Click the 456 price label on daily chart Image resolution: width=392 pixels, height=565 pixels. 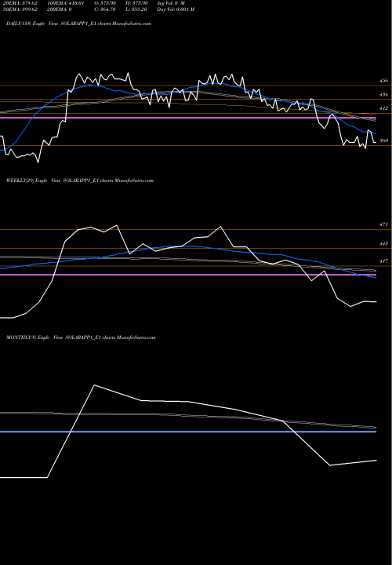point(383,81)
